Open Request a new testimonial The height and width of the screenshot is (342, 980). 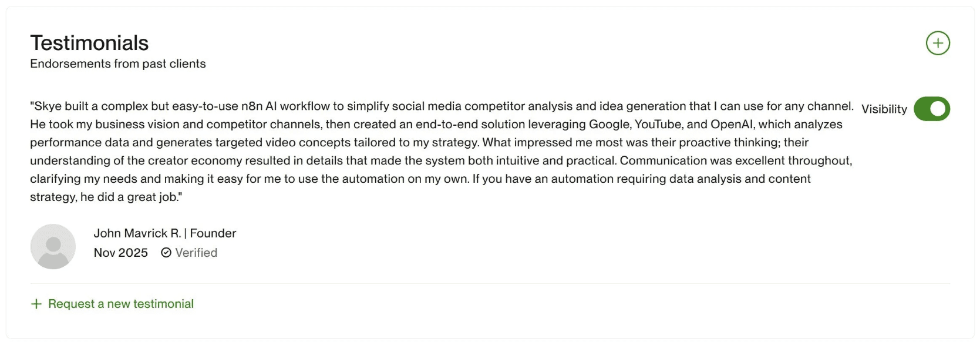[121, 303]
